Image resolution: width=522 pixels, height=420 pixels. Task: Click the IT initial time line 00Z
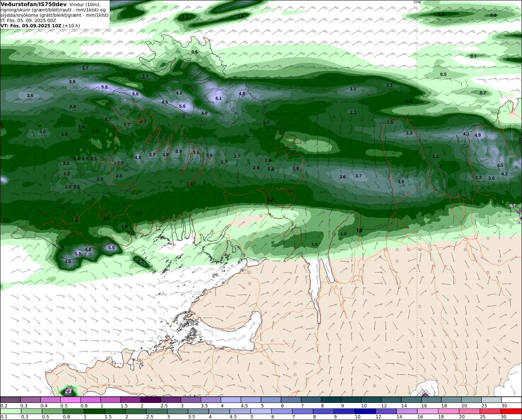click(x=28, y=20)
